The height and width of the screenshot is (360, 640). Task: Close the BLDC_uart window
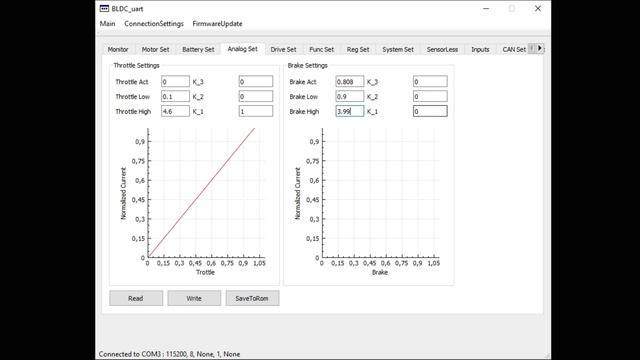(538, 9)
